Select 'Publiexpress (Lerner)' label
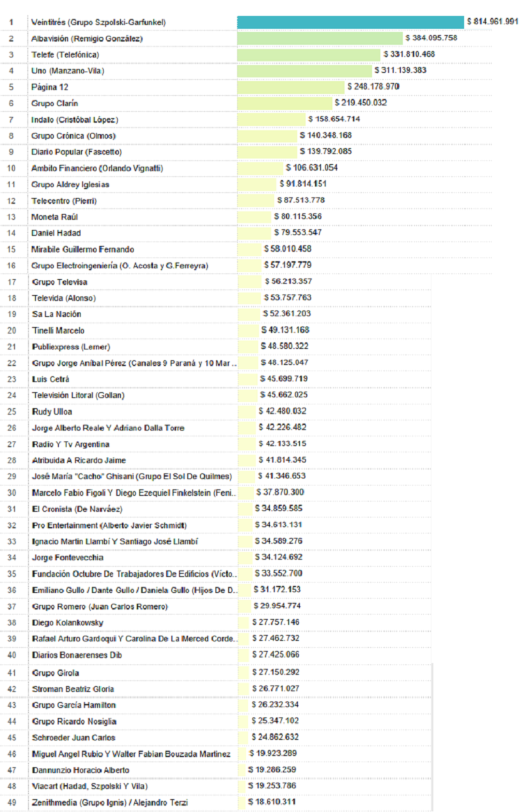The width and height of the screenshot is (521, 812). click(71, 347)
